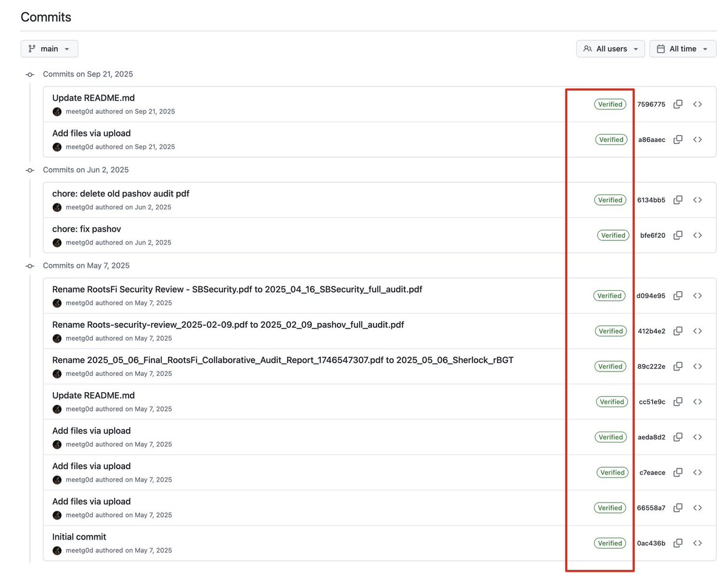
Task: Copy the full SHA for commit 6134bb5
Action: (678, 200)
